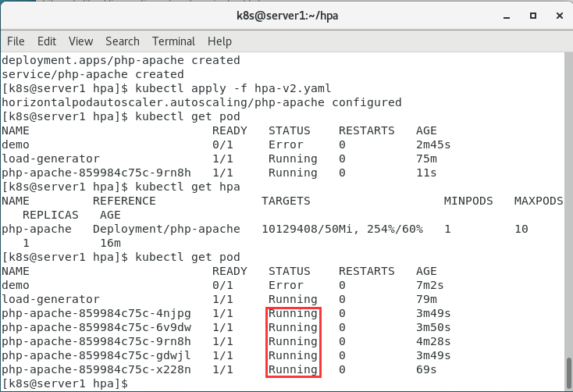Click the terminal vertical scrollbar thumb
The image size is (573, 392).
click(568, 373)
